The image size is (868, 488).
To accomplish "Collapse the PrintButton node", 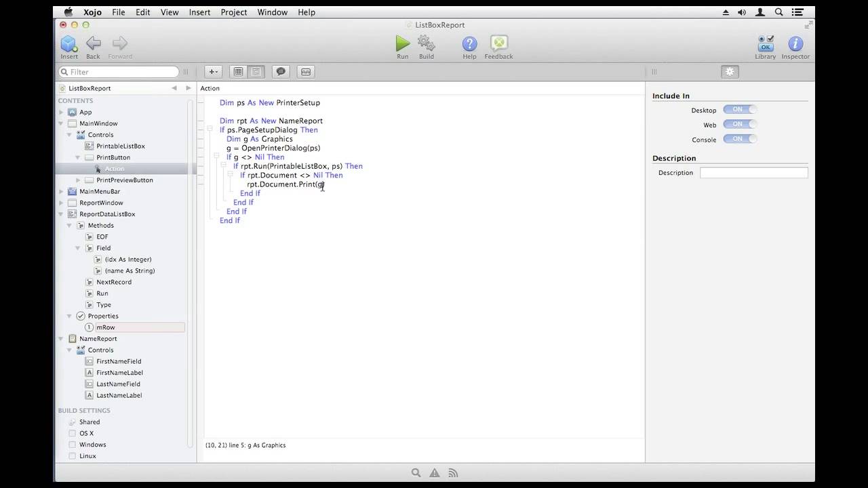I will tap(78, 157).
